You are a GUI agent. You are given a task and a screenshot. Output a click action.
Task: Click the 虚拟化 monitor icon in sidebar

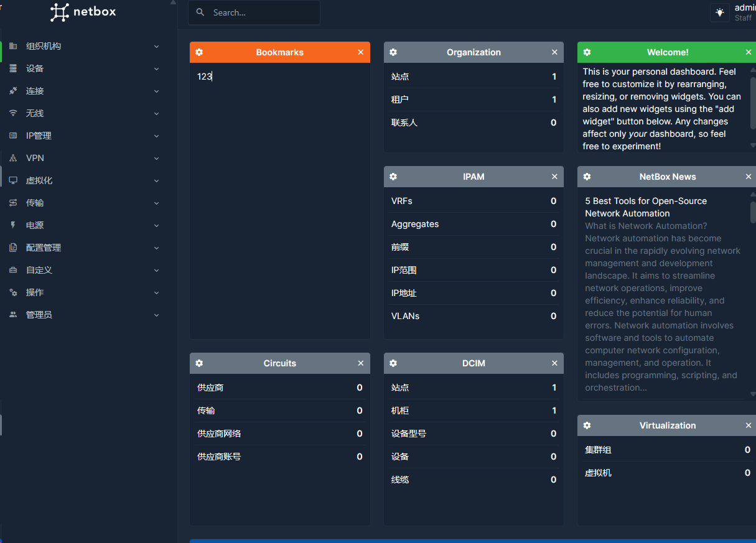pyautogui.click(x=14, y=180)
